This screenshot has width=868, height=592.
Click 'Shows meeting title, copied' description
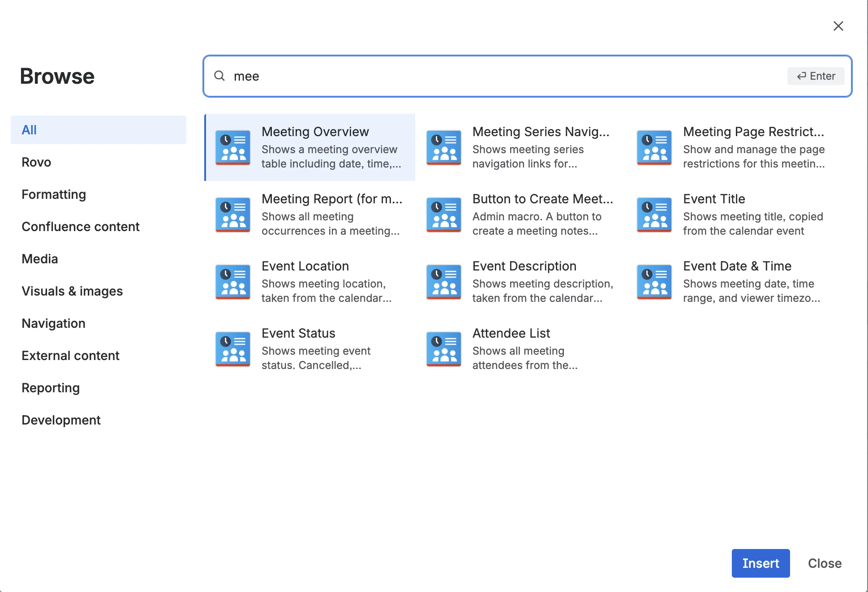pos(753,223)
